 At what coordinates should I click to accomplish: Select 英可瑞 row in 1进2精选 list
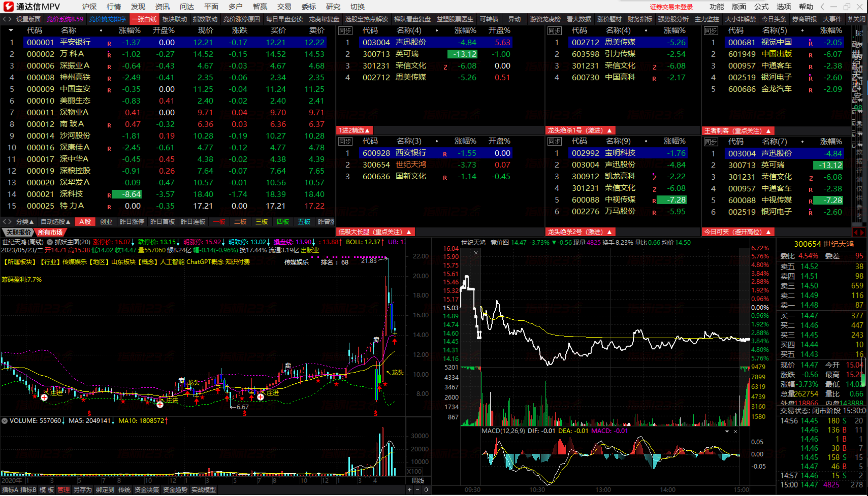coord(407,54)
